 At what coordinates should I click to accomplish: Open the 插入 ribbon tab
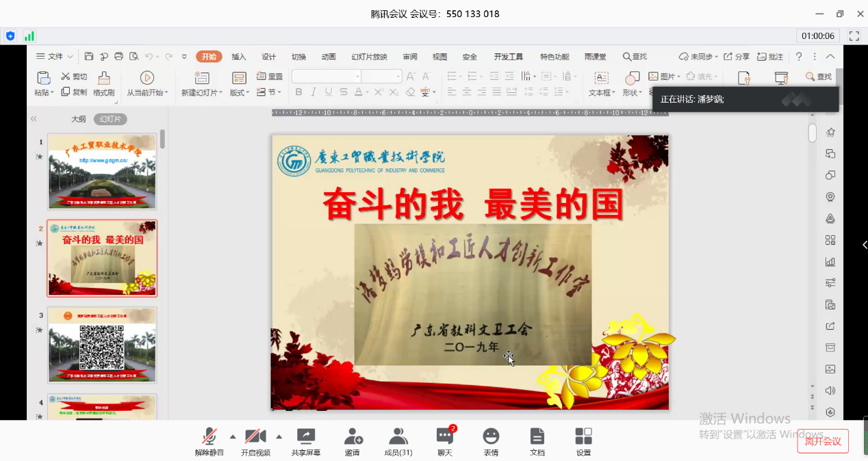(x=239, y=57)
